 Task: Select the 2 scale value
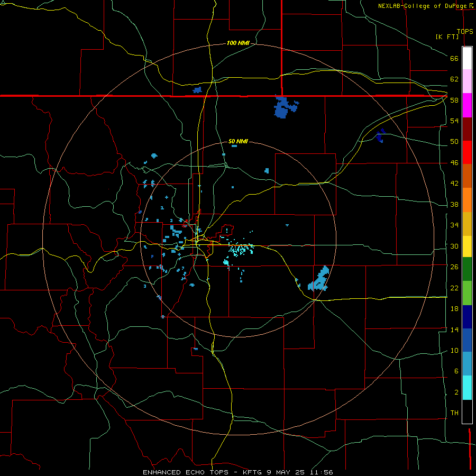click(x=456, y=392)
